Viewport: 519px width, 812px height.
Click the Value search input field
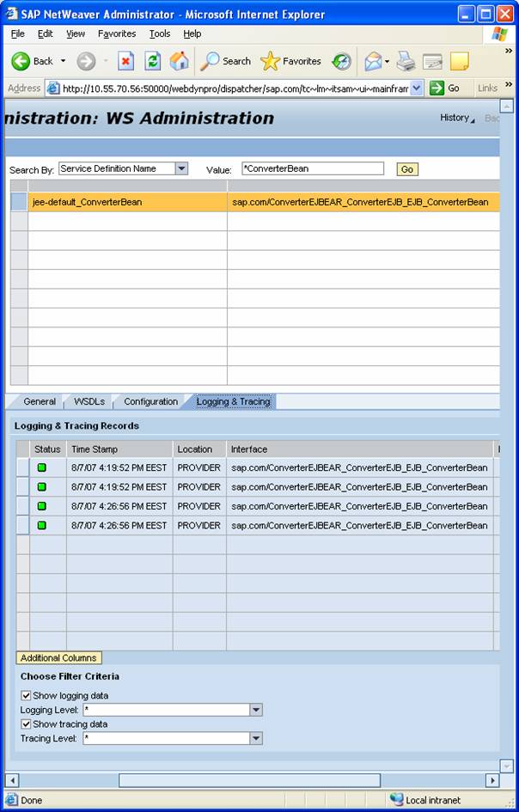pyautogui.click(x=312, y=169)
